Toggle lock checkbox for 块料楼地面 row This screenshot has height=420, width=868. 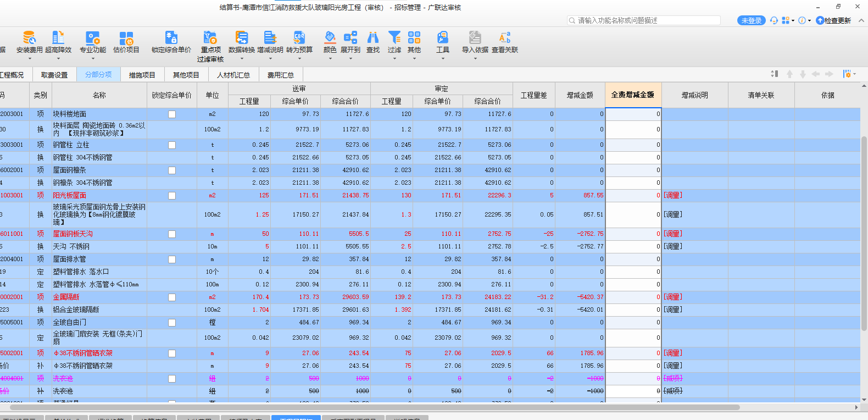pyautogui.click(x=172, y=114)
